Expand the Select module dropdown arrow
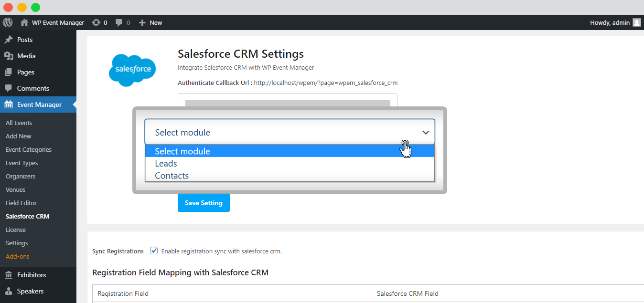Image resolution: width=644 pixels, height=303 pixels. [426, 133]
